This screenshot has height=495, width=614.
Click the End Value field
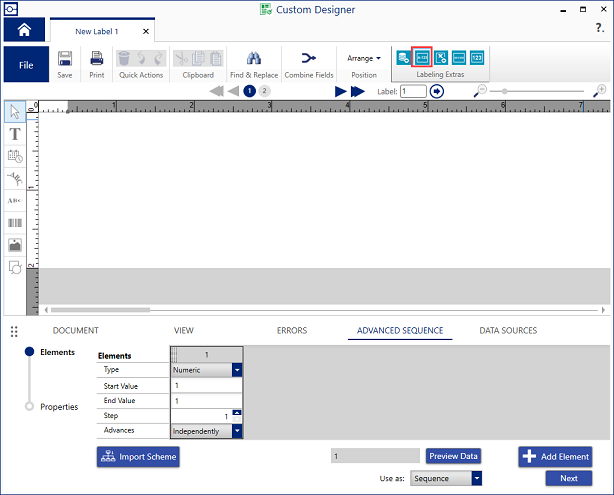pos(206,401)
